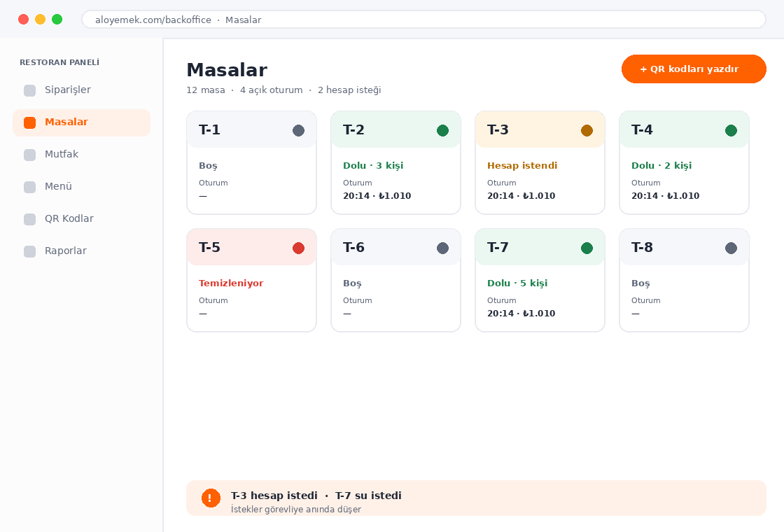Image resolution: width=784 pixels, height=532 pixels.
Task: Click the "T-3 hesap istedi" notification text
Action: tap(274, 496)
